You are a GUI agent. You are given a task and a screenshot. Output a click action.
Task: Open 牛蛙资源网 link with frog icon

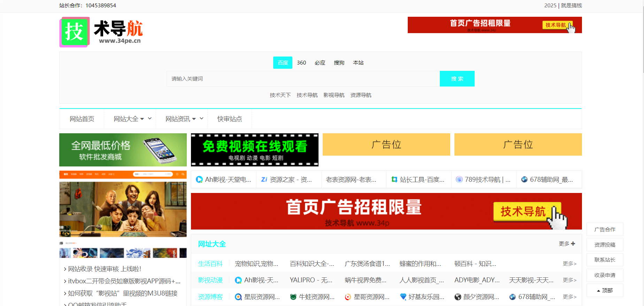click(x=312, y=297)
